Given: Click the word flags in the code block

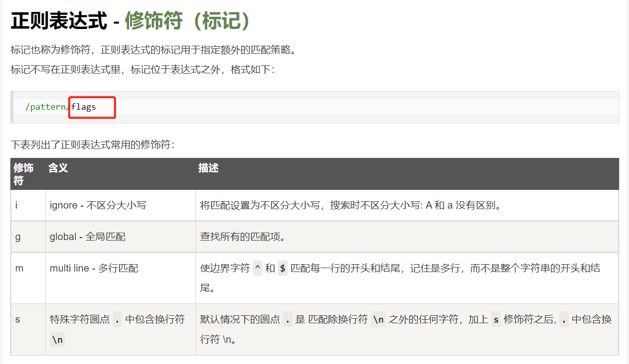Looking at the screenshot, I should (84, 107).
